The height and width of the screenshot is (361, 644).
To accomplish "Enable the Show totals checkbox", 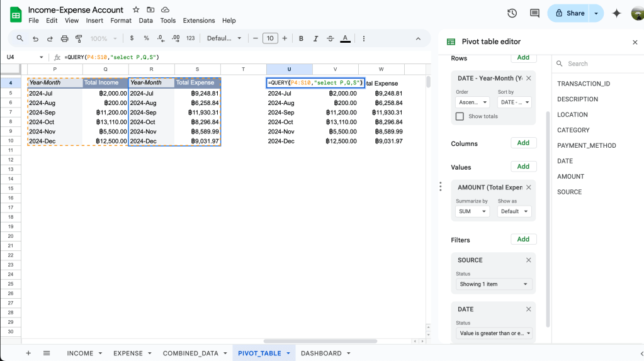I will (460, 116).
